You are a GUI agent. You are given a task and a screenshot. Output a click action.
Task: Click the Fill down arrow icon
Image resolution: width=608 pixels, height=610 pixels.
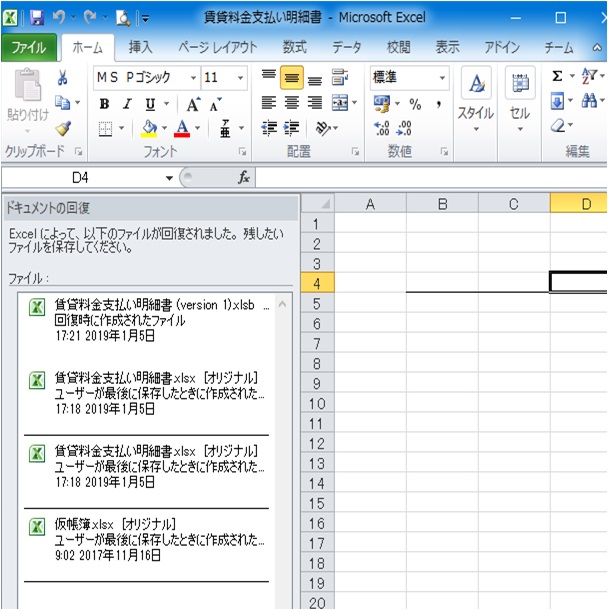pyautogui.click(x=557, y=102)
